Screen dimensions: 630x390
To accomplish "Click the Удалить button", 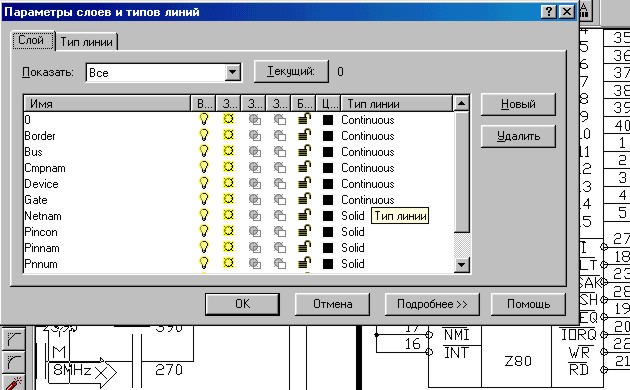I will [518, 137].
